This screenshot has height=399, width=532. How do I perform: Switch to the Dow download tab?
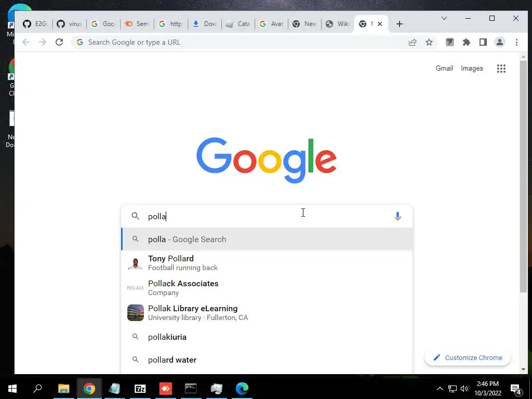(204, 24)
